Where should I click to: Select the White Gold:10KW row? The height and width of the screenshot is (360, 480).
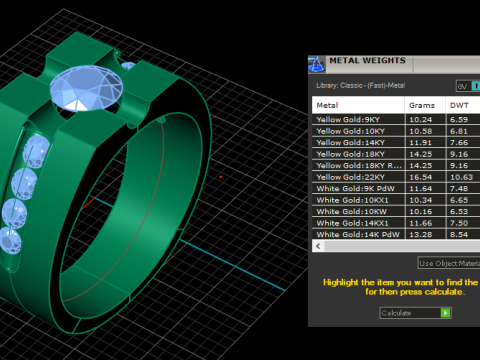396,211
